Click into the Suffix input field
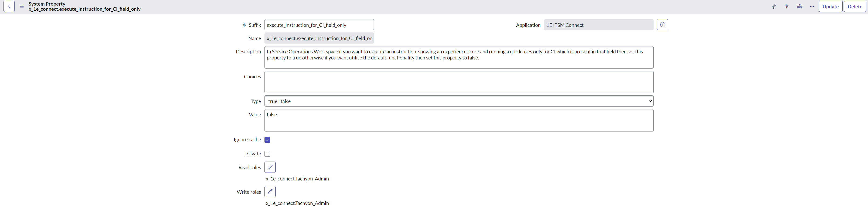Viewport: 868px width, 211px height. [x=319, y=25]
